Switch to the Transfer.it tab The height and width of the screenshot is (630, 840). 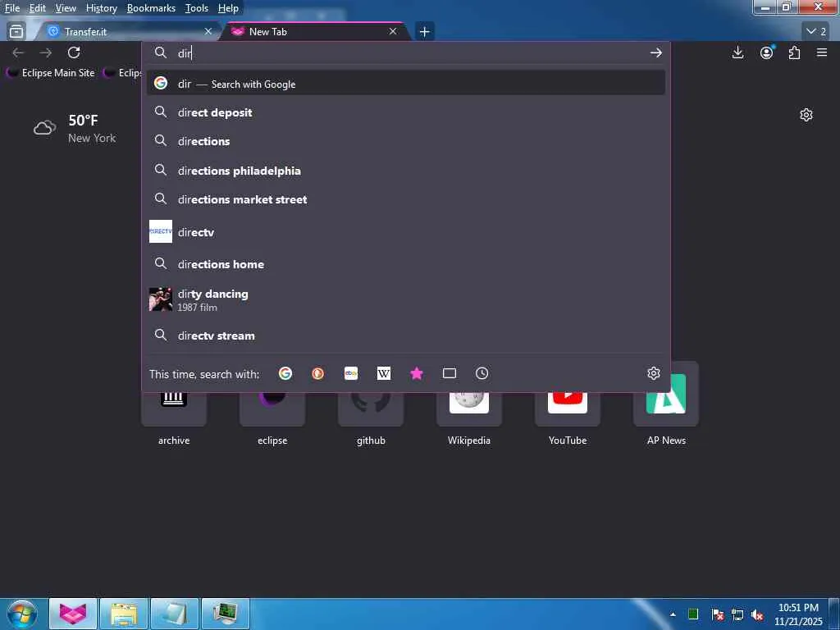pos(129,32)
